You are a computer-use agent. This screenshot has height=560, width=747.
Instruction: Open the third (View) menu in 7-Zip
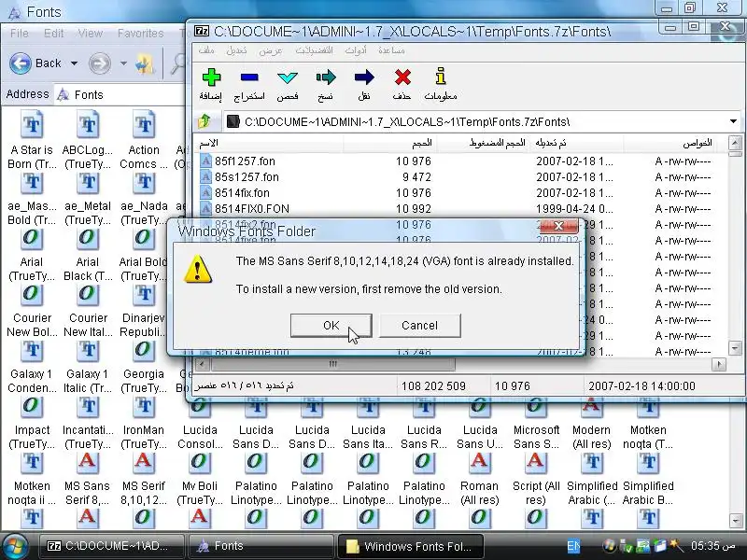click(x=271, y=50)
